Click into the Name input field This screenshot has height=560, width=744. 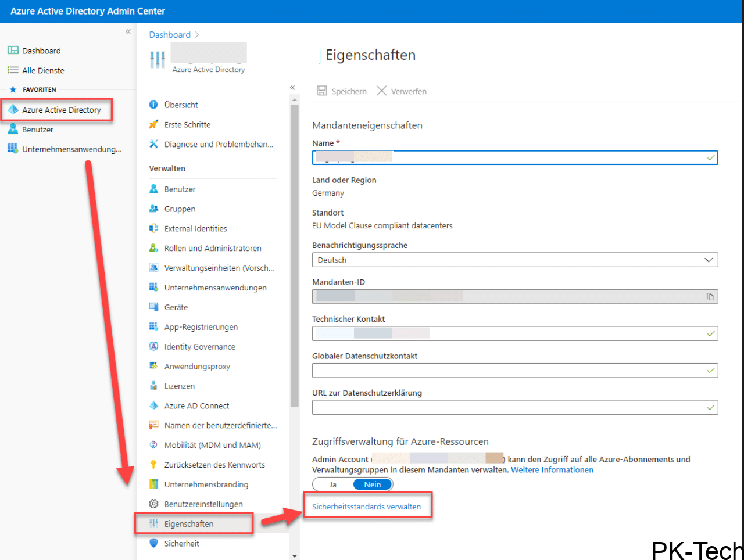coord(515,157)
